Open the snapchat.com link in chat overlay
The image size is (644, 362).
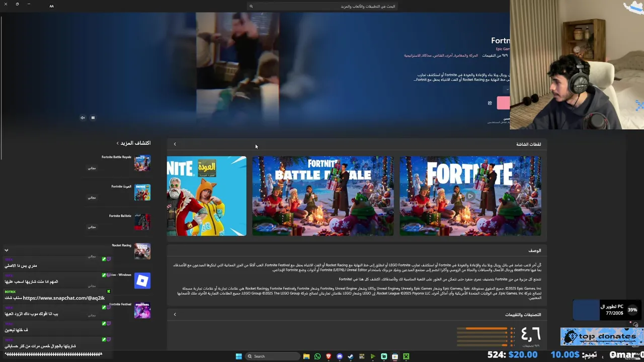point(64,298)
